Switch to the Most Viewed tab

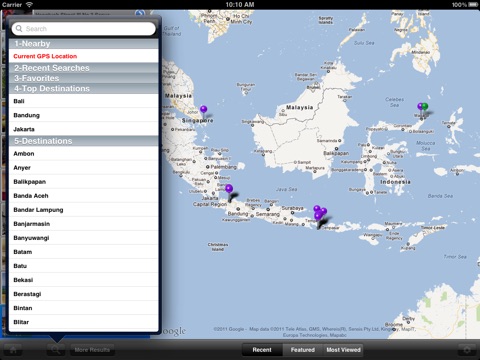pos(343,350)
